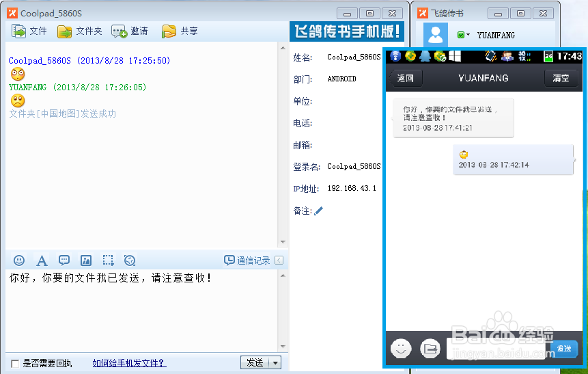The height and width of the screenshot is (374, 588).
Task: Click the 发送 send button
Action: (x=255, y=362)
